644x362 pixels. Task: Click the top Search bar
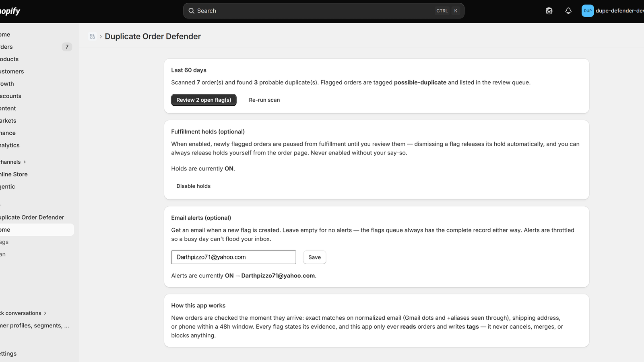tap(324, 11)
